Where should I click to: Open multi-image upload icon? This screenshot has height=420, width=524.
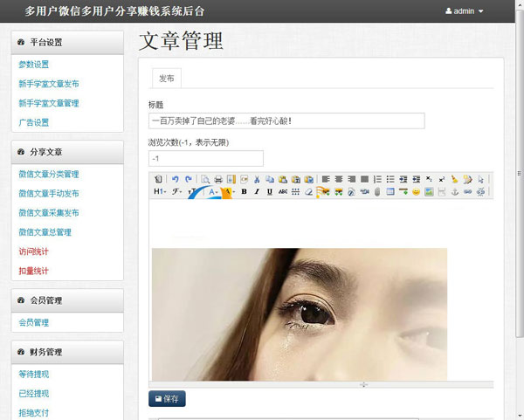coord(339,191)
